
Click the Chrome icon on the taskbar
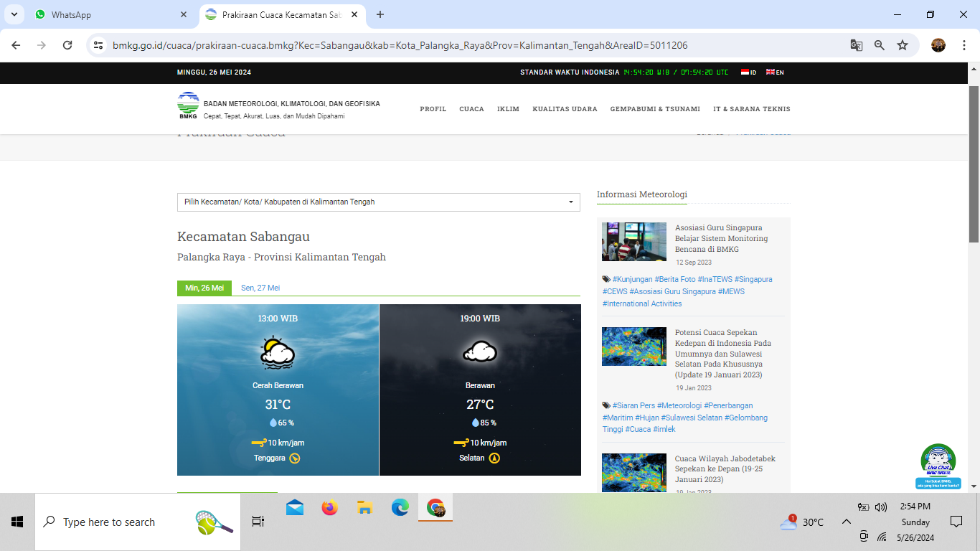coord(435,508)
